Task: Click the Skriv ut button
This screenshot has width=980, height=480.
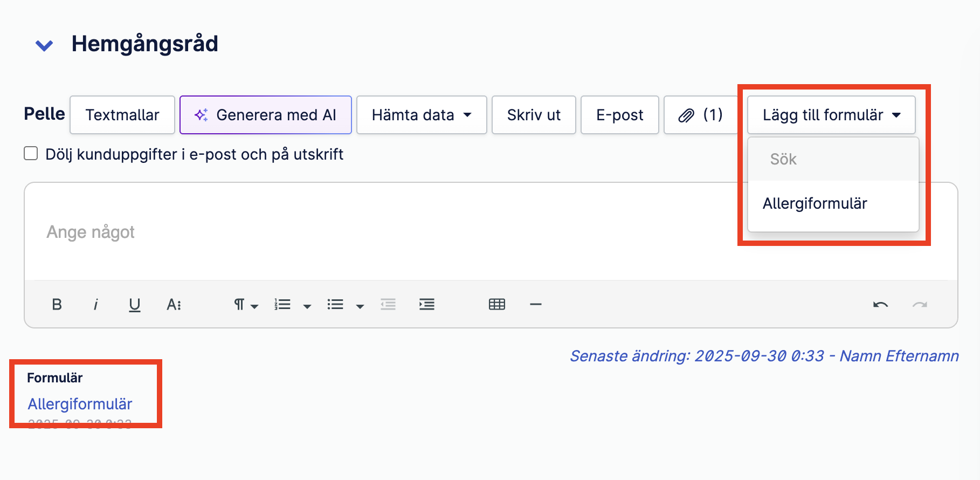Action: pos(534,115)
